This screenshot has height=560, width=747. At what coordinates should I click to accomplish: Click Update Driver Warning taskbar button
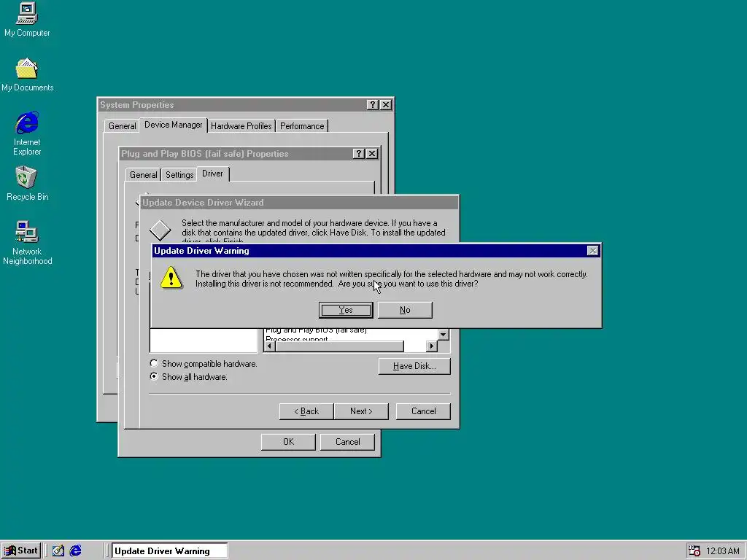[169, 551]
